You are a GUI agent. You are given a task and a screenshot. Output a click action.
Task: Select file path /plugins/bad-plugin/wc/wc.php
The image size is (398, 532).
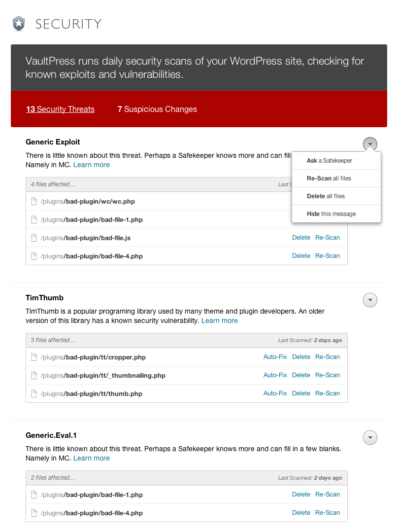(x=88, y=202)
